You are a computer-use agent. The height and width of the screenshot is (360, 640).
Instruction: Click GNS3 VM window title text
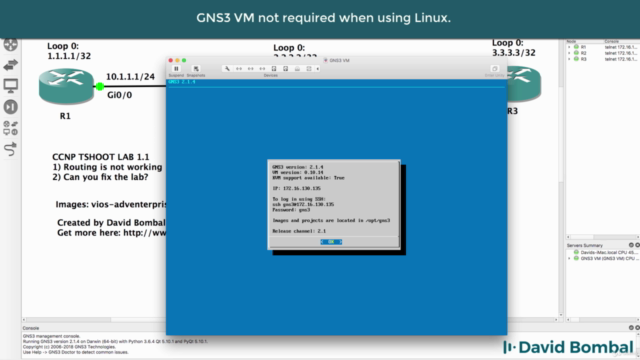[x=339, y=60]
